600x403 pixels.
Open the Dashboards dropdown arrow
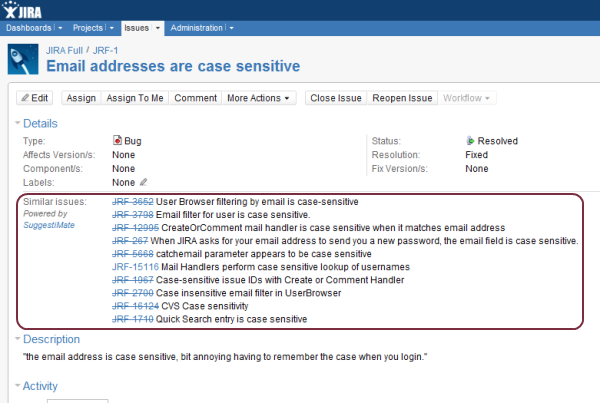60,27
